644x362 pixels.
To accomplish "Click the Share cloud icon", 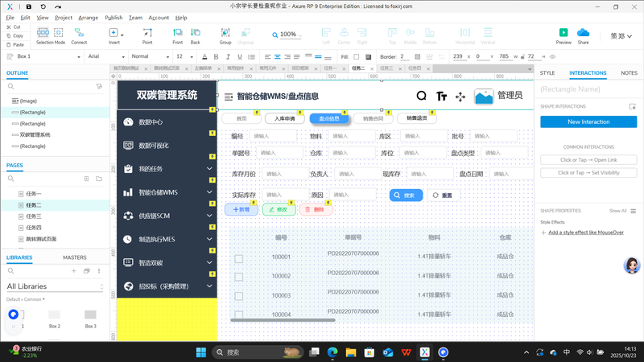I will point(583,34).
